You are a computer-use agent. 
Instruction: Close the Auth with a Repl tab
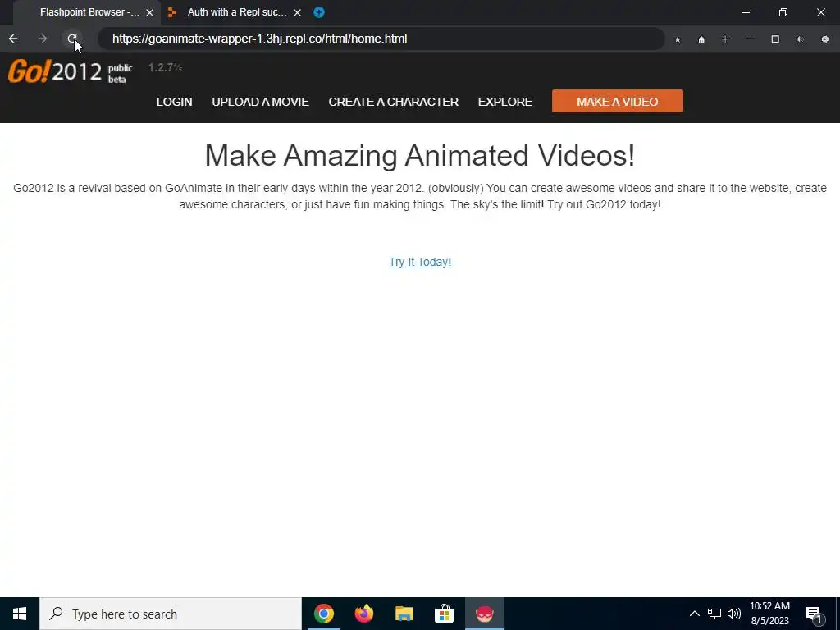[297, 12]
